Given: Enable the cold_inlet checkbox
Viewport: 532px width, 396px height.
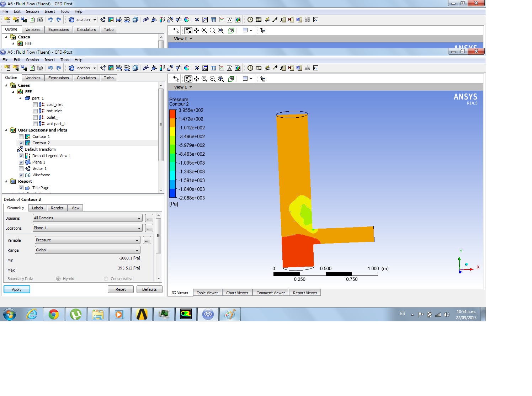Looking at the screenshot, I should (35, 105).
